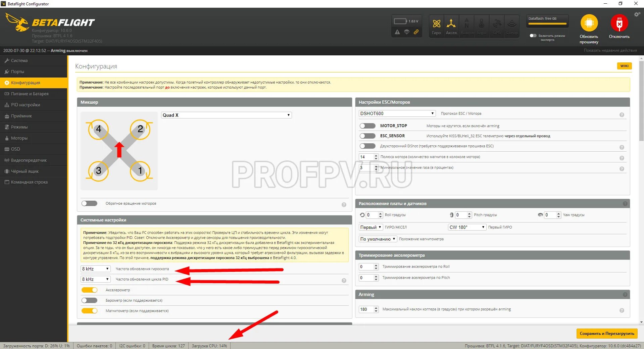Open the Чёрный ящик tab

(x=34, y=171)
